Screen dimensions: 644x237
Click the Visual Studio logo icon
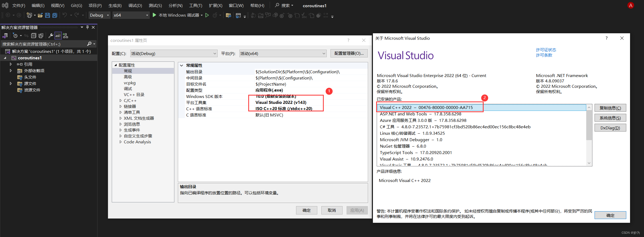[x=5, y=5]
